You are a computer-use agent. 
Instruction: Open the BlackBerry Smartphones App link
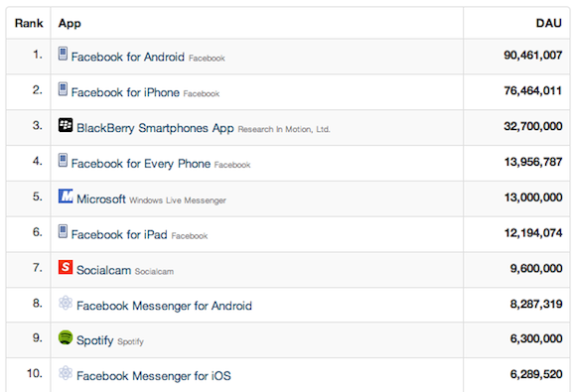coord(155,128)
